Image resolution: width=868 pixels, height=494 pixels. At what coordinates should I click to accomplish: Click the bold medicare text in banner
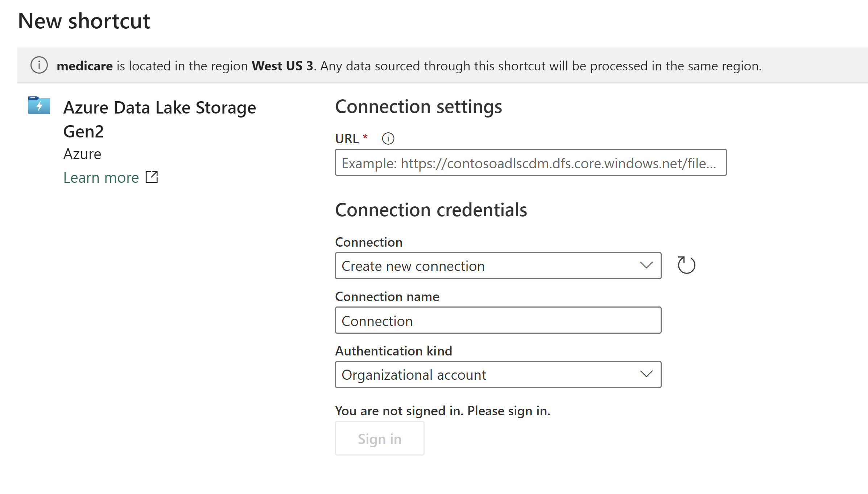pyautogui.click(x=84, y=66)
